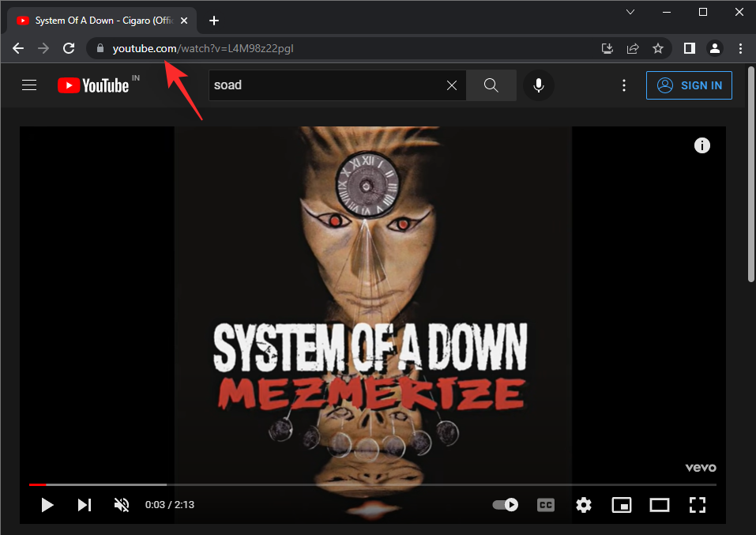Open a new browser tab
The width and height of the screenshot is (756, 535).
pyautogui.click(x=214, y=21)
